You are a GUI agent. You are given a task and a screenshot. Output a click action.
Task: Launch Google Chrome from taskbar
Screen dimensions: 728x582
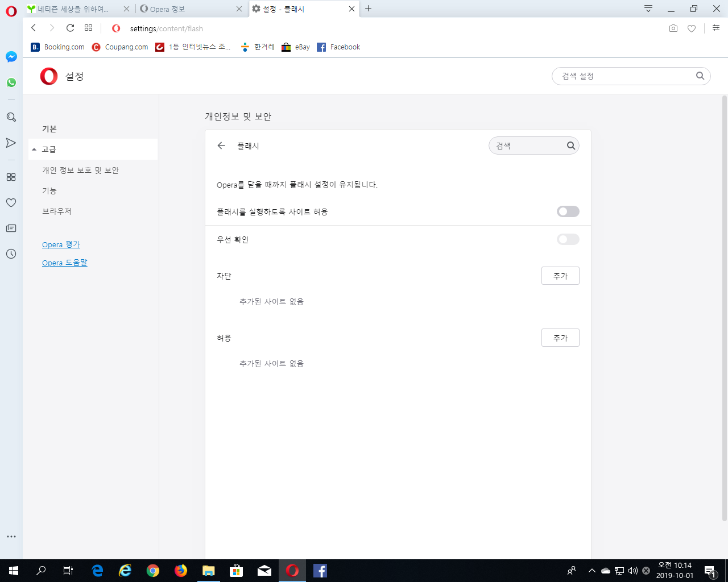153,571
